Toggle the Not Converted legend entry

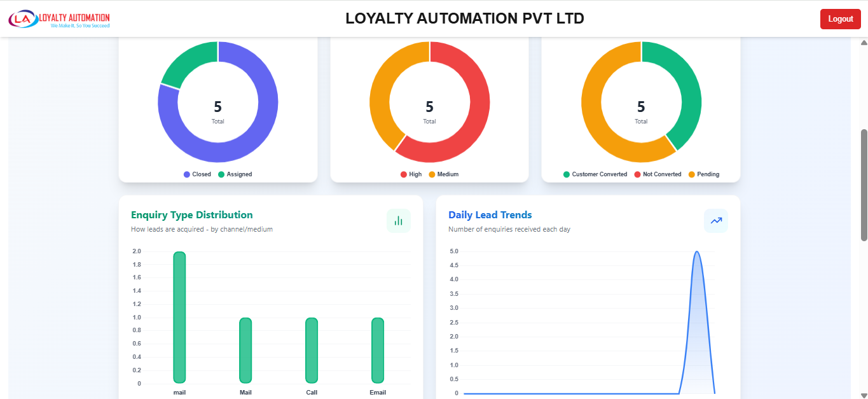click(x=656, y=174)
